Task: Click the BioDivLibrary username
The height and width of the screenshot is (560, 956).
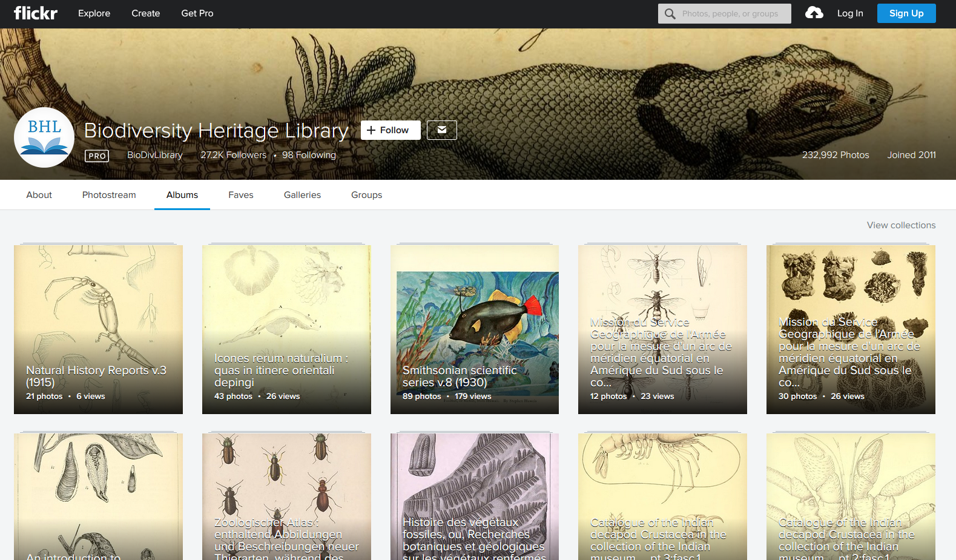Action: [x=155, y=155]
